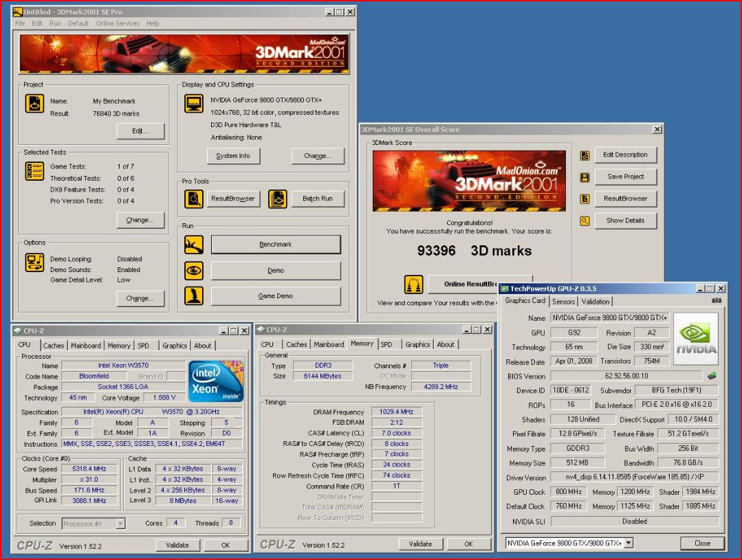The height and width of the screenshot is (560, 742).
Task: Click the Demo eye icon
Action: [193, 271]
